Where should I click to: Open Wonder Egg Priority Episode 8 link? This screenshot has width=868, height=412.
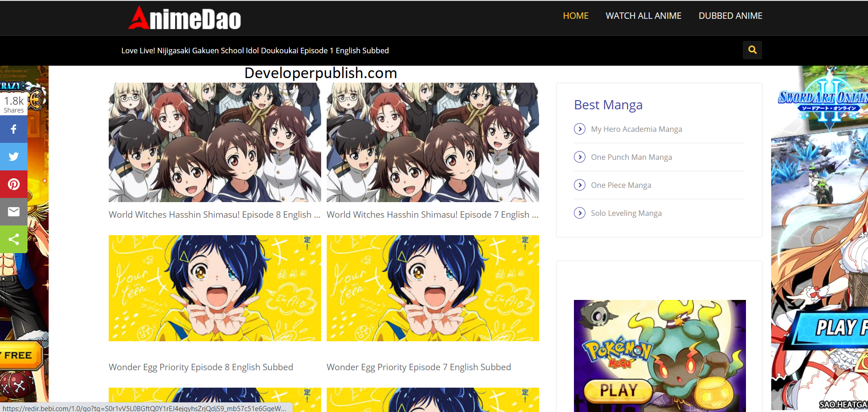click(x=201, y=367)
